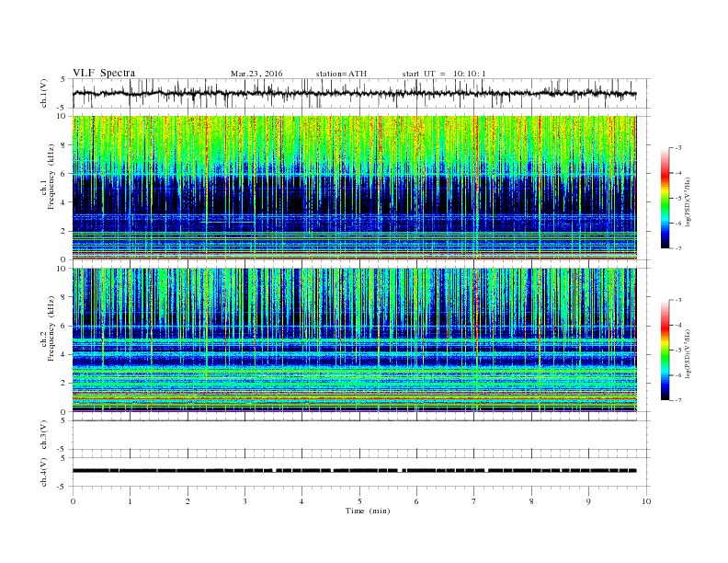728x563 pixels.
Task: Click the ch.1 voltage waveform trace
Action: (x=354, y=93)
